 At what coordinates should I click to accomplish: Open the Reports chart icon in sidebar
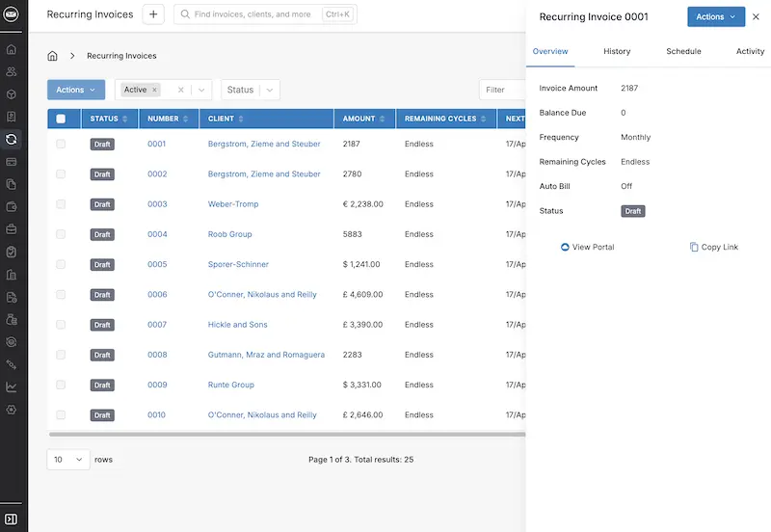(12, 387)
